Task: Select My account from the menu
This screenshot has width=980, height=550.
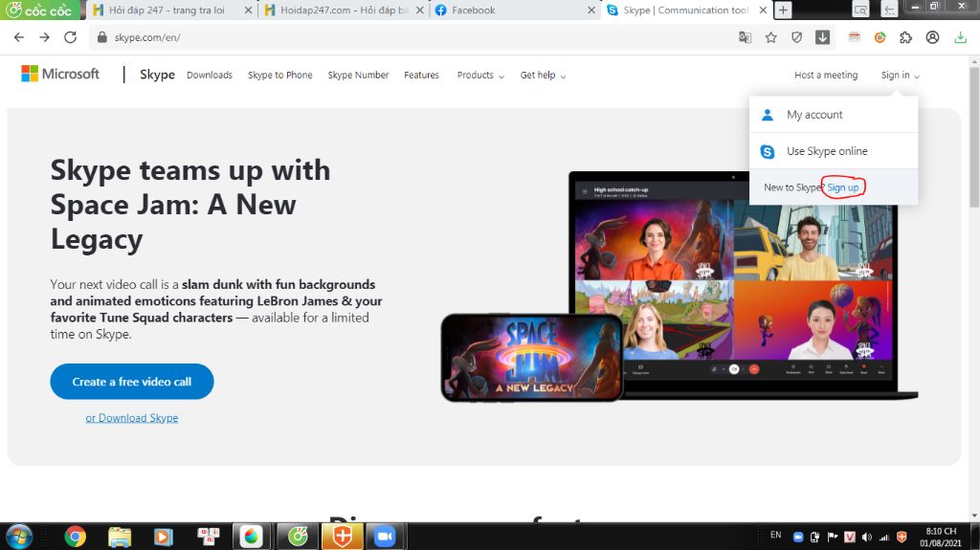Action: [814, 115]
